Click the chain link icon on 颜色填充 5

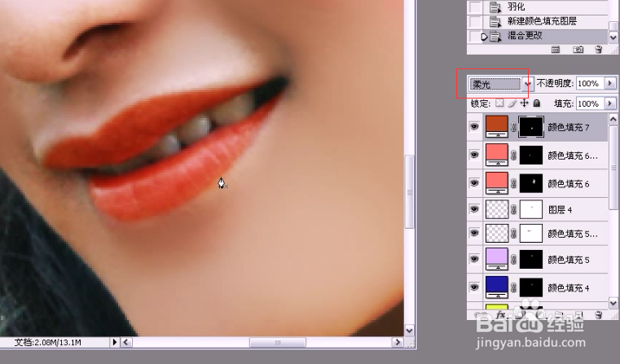click(513, 259)
